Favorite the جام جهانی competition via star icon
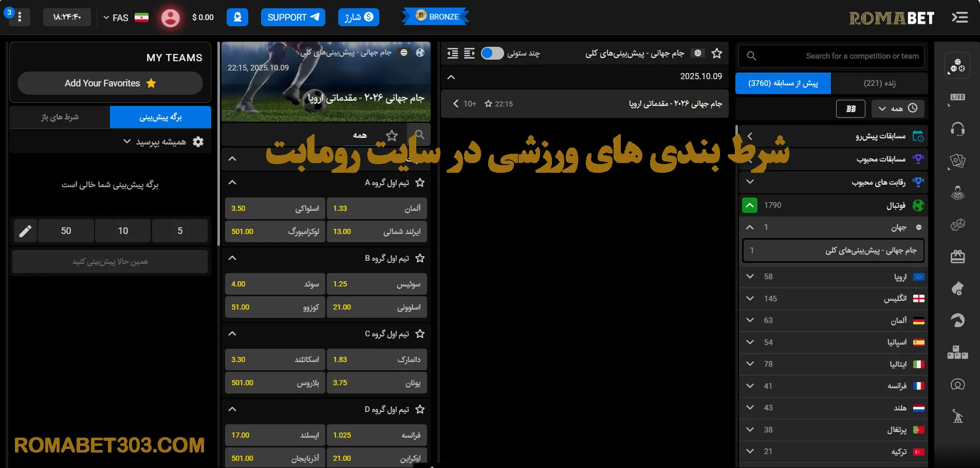Screen dimensions: 980x468 click(716, 53)
